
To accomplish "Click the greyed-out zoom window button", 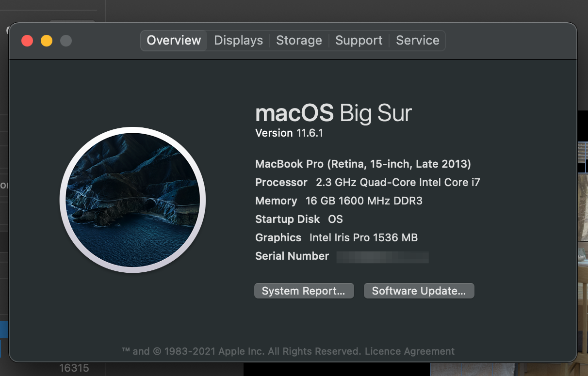I will click(x=66, y=41).
